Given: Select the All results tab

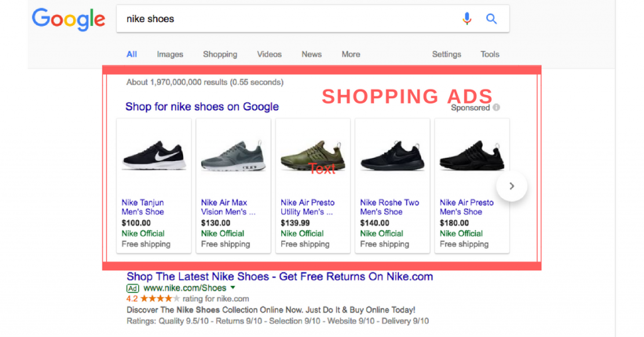Looking at the screenshot, I should 131,54.
